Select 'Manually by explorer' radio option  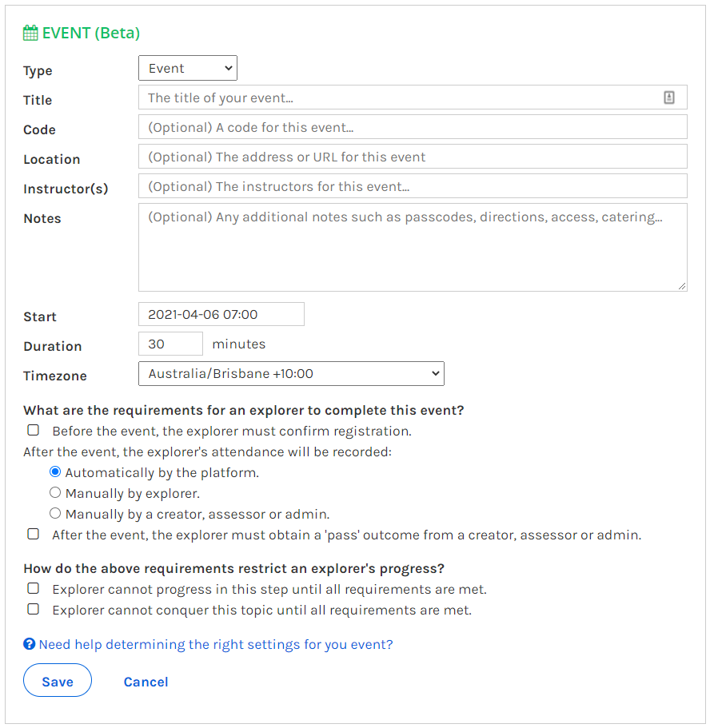pyautogui.click(x=55, y=492)
